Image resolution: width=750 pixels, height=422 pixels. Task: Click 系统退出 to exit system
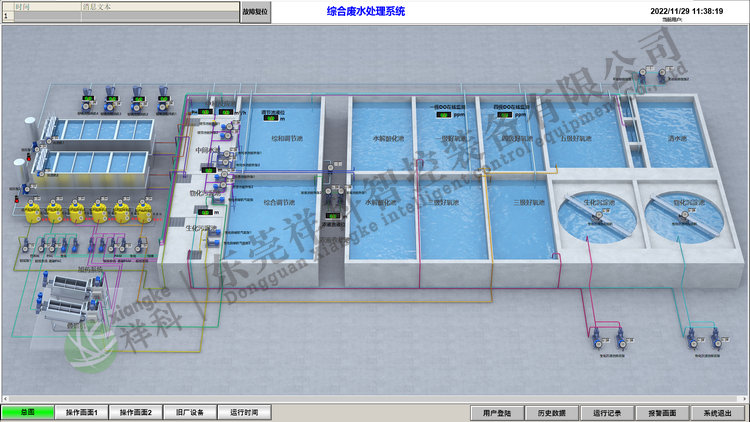717,412
